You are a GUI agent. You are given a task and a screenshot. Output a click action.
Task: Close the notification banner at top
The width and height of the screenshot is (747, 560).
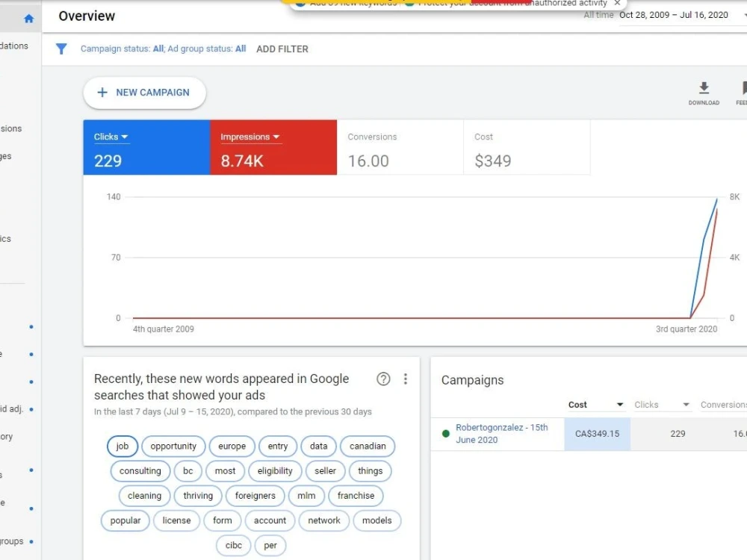618,3
